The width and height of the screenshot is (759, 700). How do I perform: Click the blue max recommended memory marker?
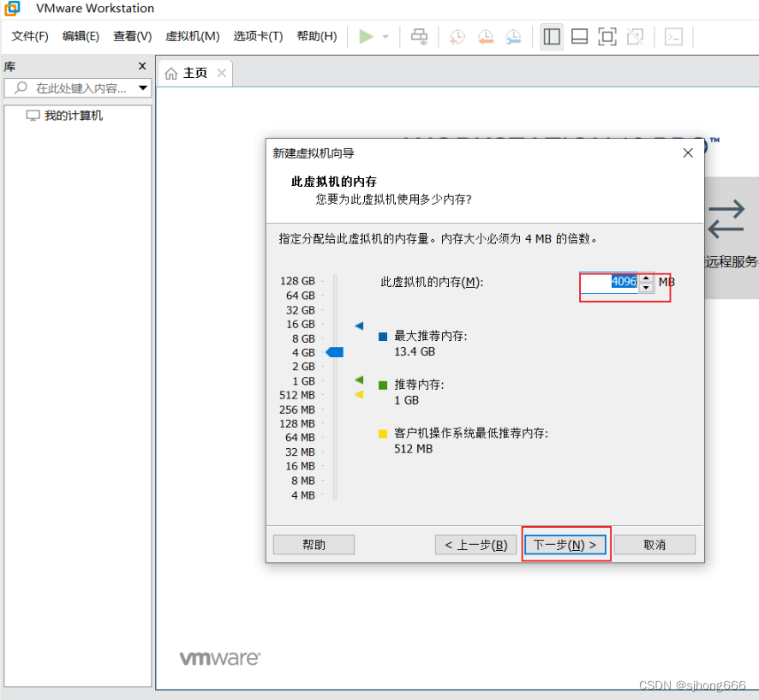[x=359, y=326]
